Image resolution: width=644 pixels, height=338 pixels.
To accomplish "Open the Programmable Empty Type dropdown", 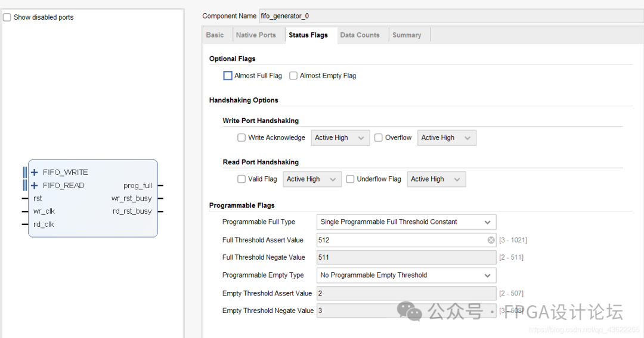I will [x=406, y=275].
